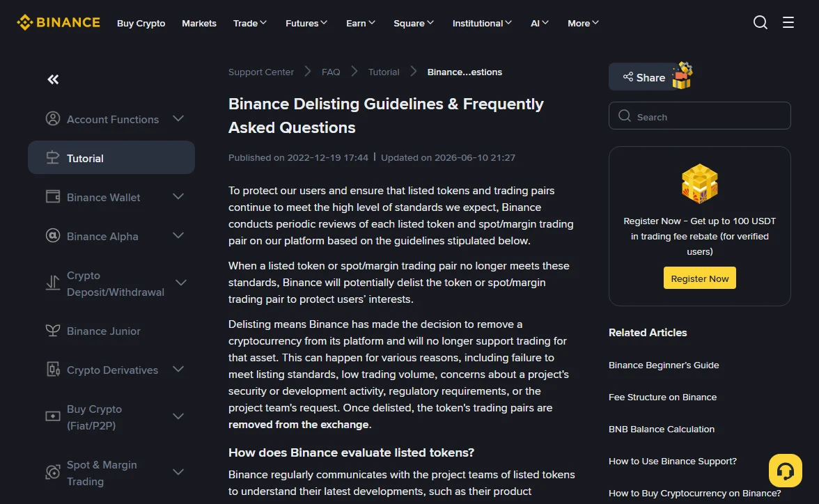Open the hamburger menu icon
Viewport: 819px width, 504px height.
pos(788,22)
